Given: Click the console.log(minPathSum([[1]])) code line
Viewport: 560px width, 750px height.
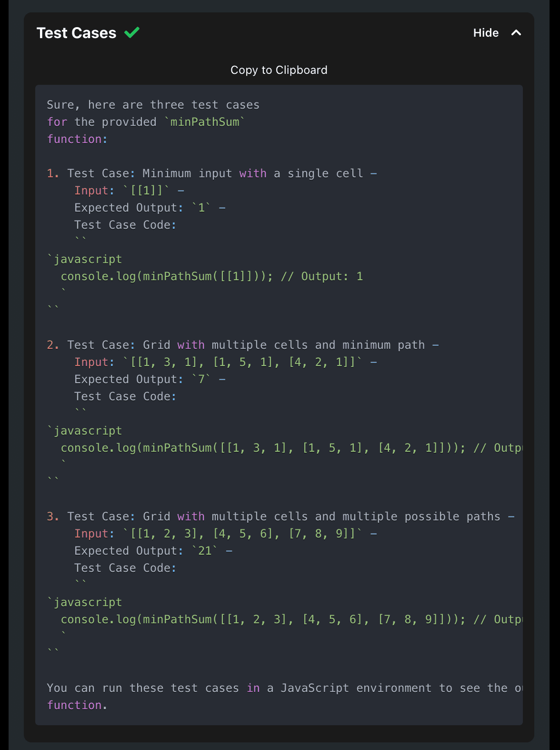Looking at the screenshot, I should pos(211,276).
